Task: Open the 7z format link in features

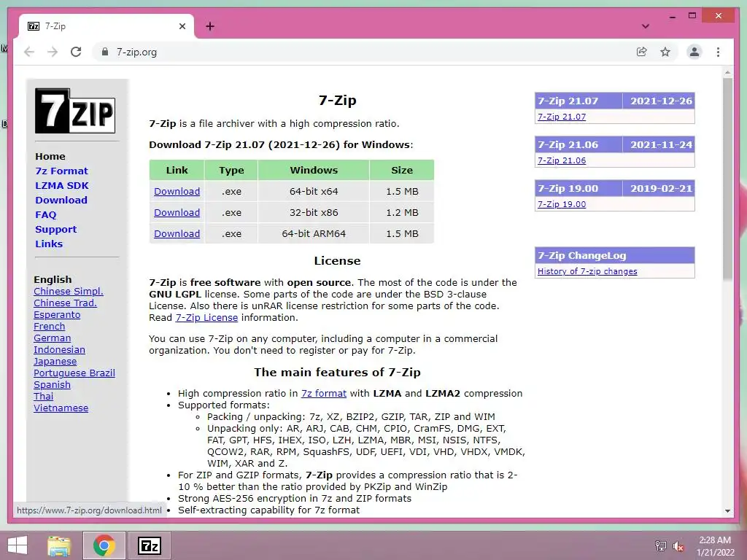Action: 323,393
